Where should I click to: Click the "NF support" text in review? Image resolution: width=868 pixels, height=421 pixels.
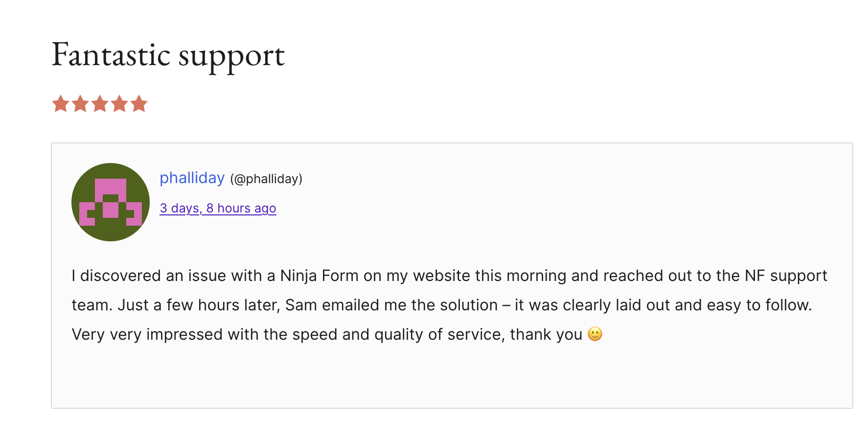[786, 276]
